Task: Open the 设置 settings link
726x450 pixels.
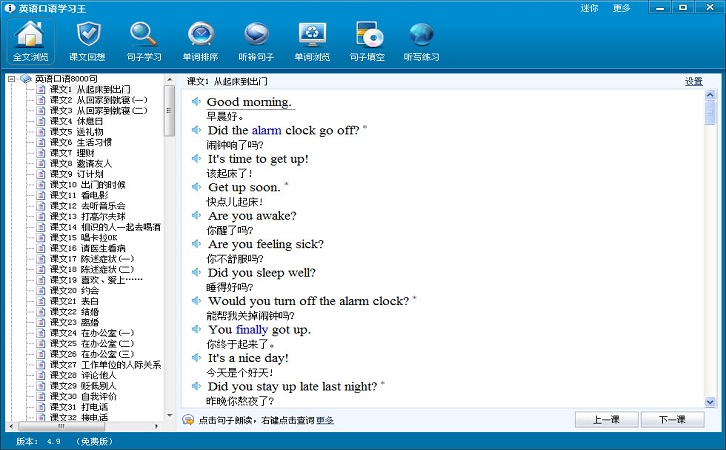Action: tap(694, 81)
